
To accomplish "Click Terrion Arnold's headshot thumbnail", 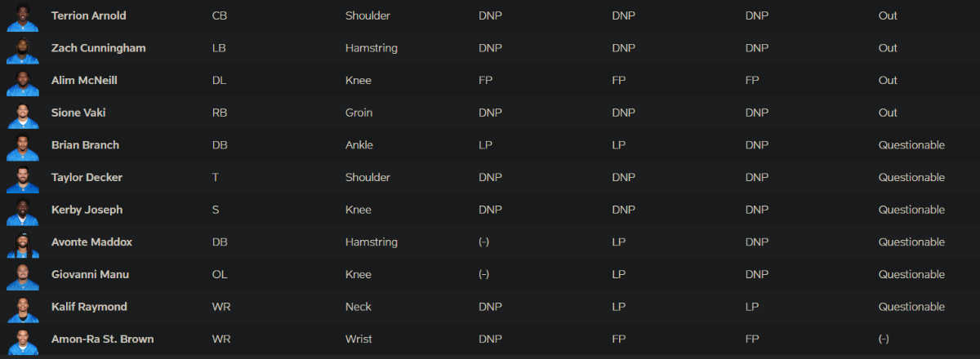I will click(22, 16).
